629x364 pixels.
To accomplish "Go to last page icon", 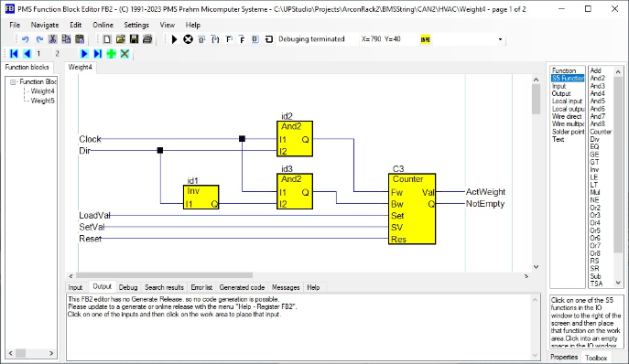I will point(97,54).
